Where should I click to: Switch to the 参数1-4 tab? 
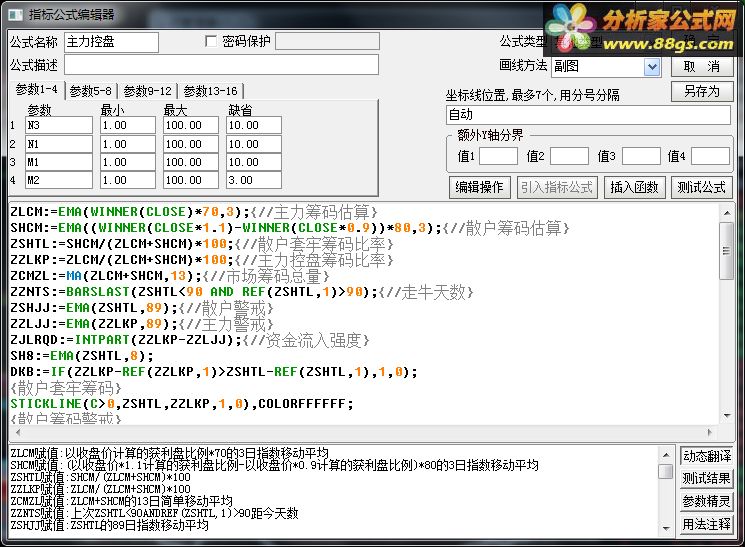(37, 89)
